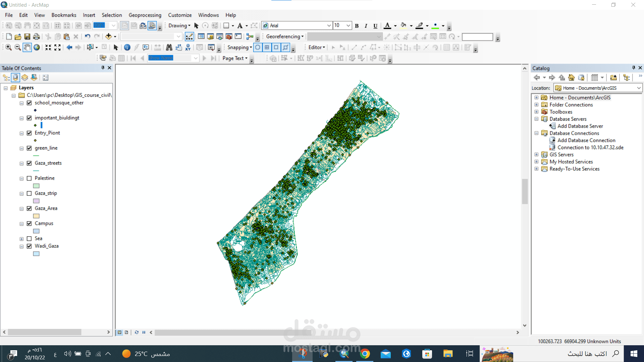Click the Full Extent globe icon

37,47
